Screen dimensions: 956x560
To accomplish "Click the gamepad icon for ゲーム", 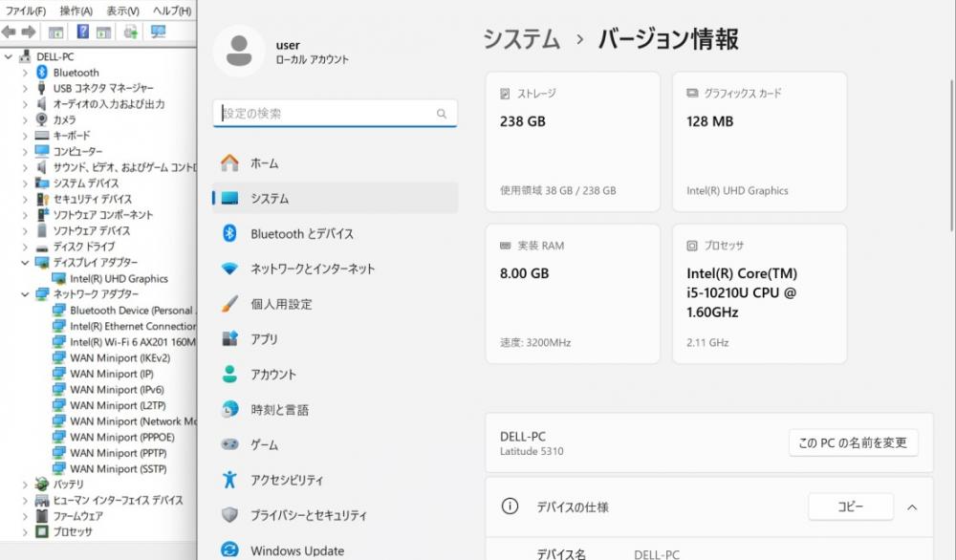I will tap(229, 444).
